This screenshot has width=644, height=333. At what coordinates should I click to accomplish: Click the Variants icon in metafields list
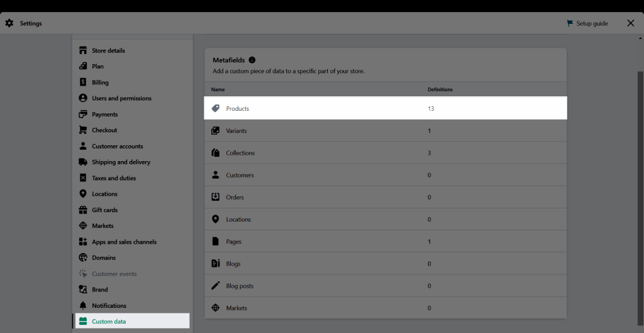(x=215, y=131)
